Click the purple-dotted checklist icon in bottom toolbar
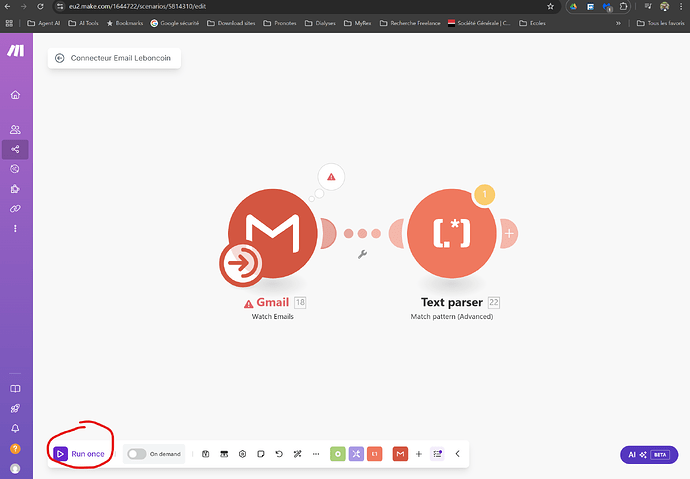The height and width of the screenshot is (479, 690). point(437,454)
